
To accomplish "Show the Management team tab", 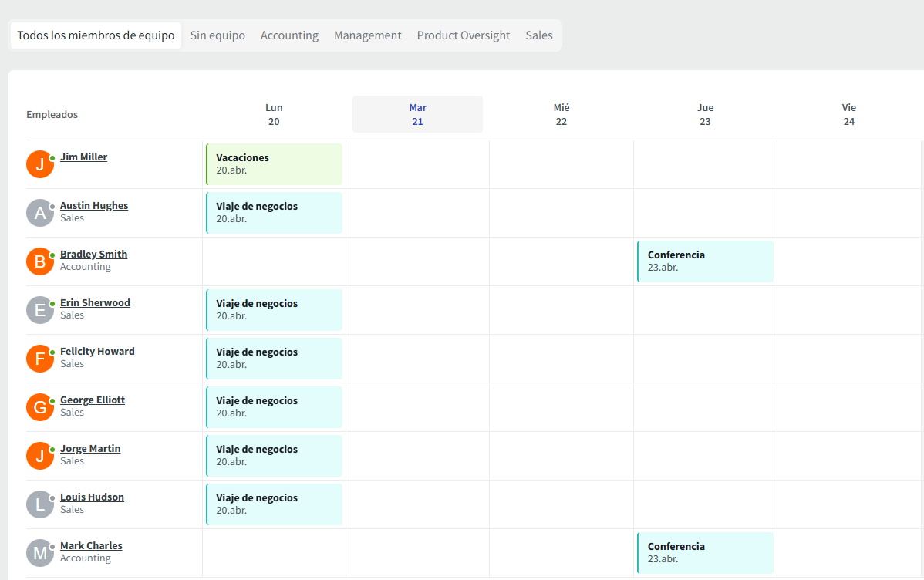I will (x=367, y=35).
